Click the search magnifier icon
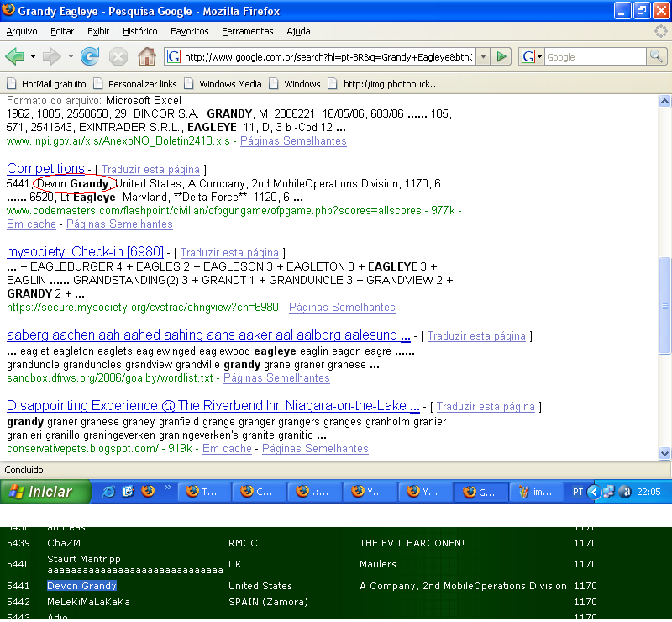Screen dimensions: 672x622 pos(656,56)
